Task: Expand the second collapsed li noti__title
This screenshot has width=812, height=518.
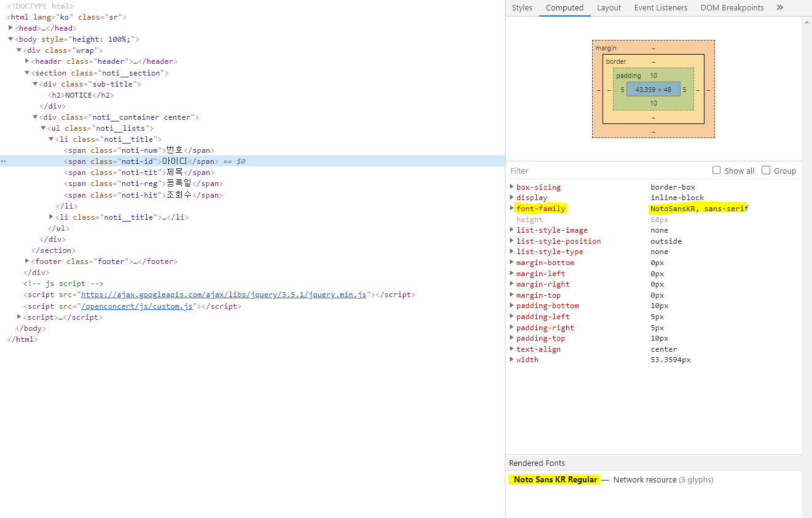Action: [51, 217]
